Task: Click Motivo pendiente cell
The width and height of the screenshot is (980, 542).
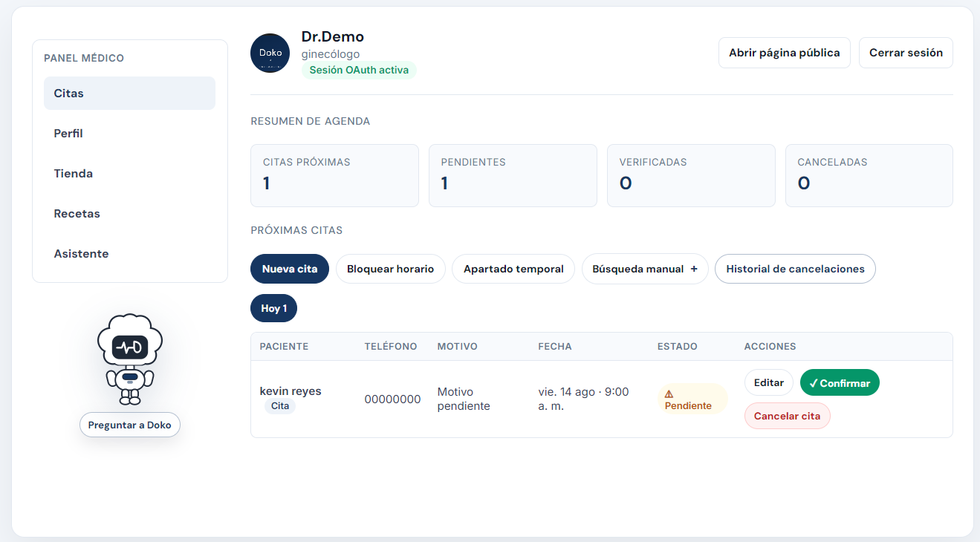Action: [x=464, y=399]
